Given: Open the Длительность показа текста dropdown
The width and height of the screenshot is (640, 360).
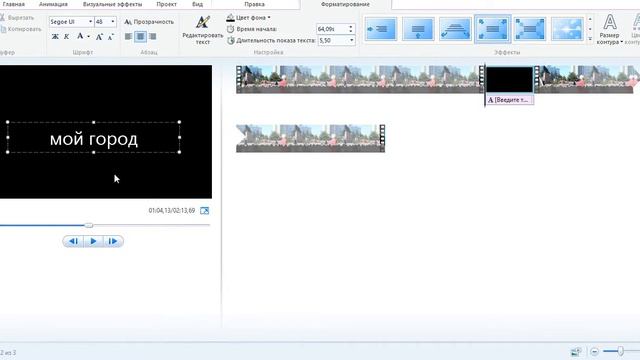Looking at the screenshot, I should coord(351,40).
